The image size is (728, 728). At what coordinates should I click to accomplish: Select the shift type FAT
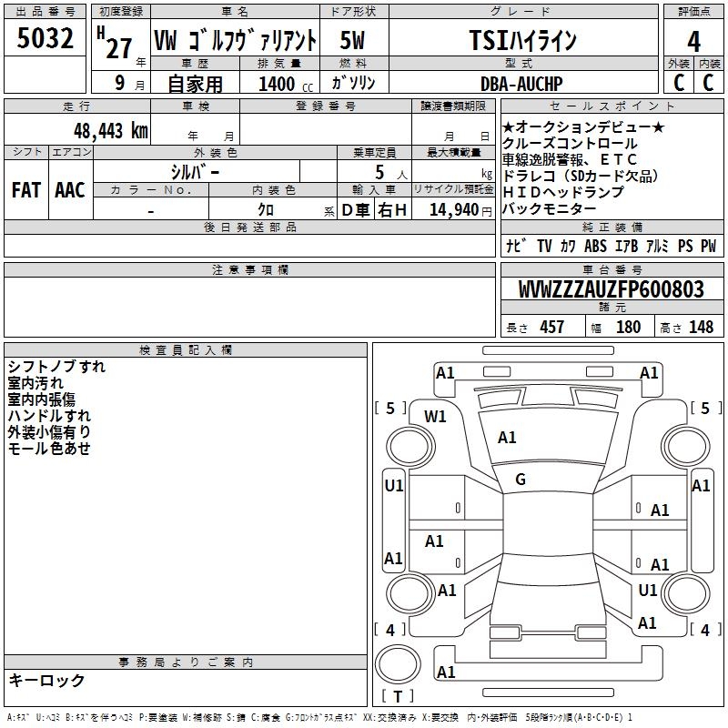tap(26, 190)
